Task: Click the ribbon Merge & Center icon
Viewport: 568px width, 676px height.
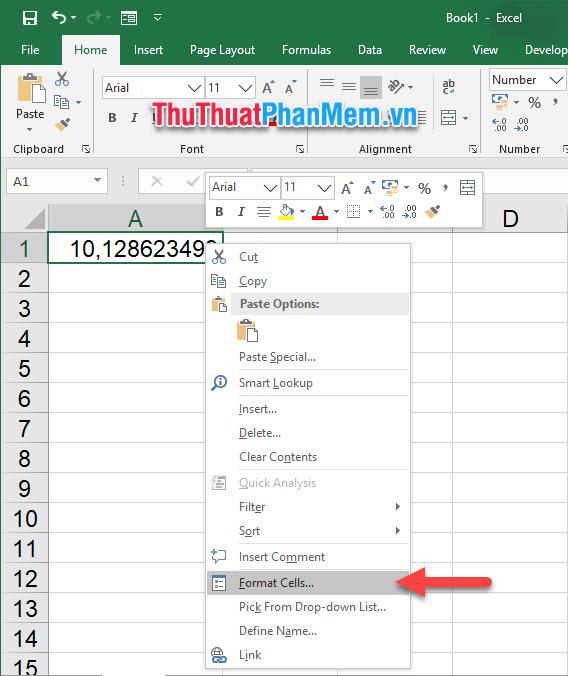Action: [449, 118]
